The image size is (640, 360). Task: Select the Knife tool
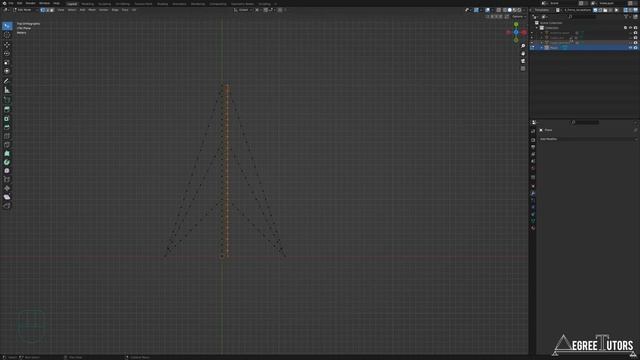7,145
